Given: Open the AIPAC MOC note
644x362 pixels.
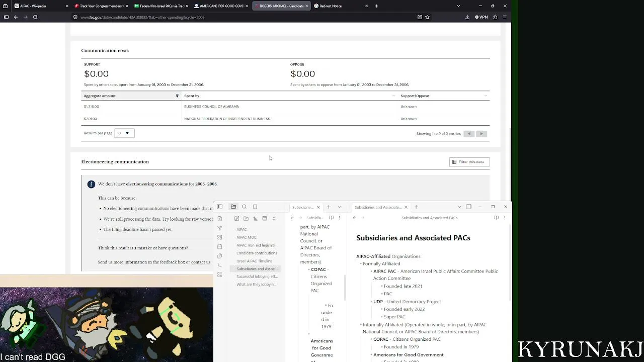Looking at the screenshot, I should (x=247, y=237).
